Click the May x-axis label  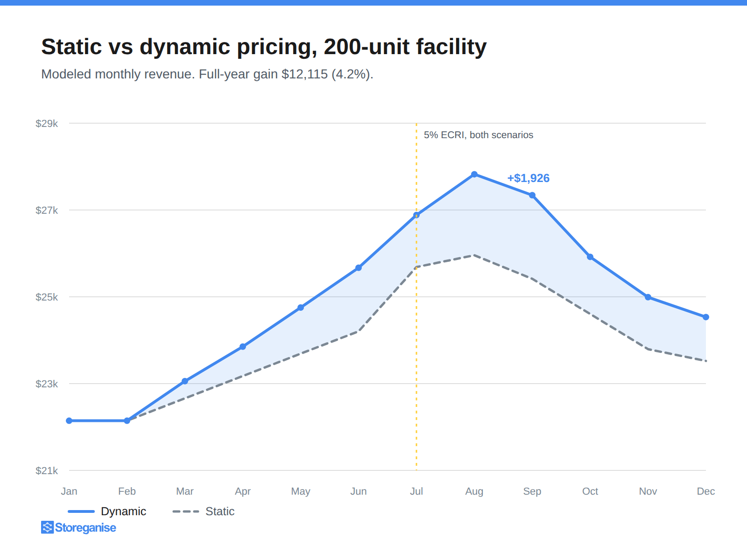301,491
